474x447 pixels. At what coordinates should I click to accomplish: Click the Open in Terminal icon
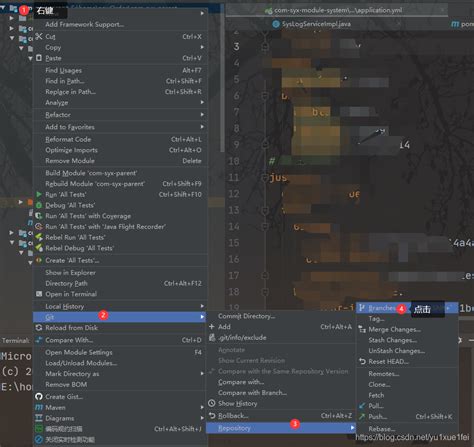pyautogui.click(x=39, y=294)
